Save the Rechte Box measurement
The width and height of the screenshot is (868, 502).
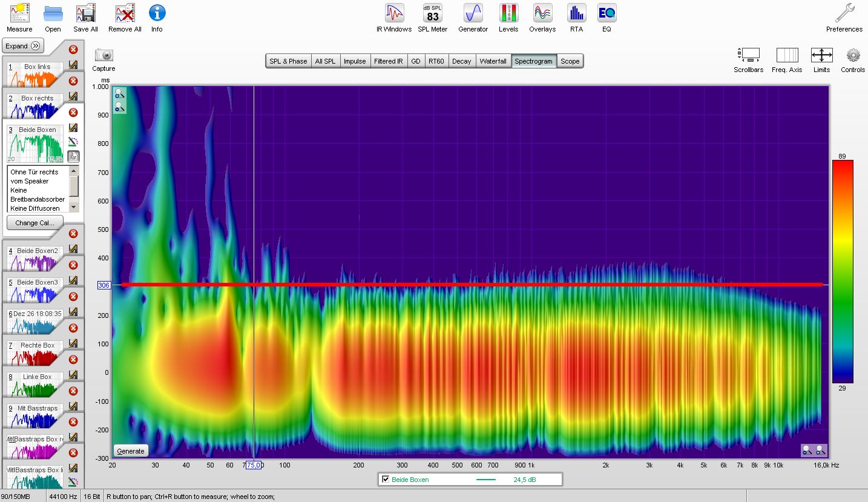(x=73, y=343)
